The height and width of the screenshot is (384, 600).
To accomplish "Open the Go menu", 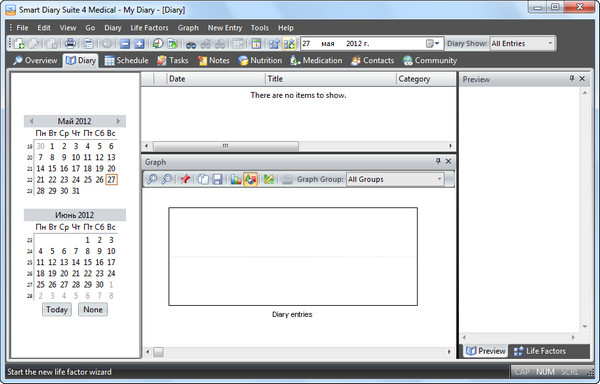I will pyautogui.click(x=90, y=28).
